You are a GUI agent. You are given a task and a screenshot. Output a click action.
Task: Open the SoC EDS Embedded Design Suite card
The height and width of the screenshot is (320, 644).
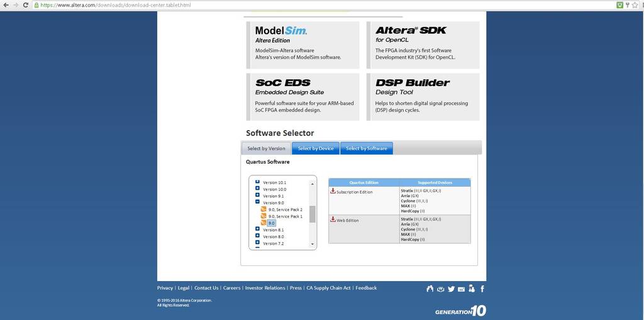click(303, 97)
